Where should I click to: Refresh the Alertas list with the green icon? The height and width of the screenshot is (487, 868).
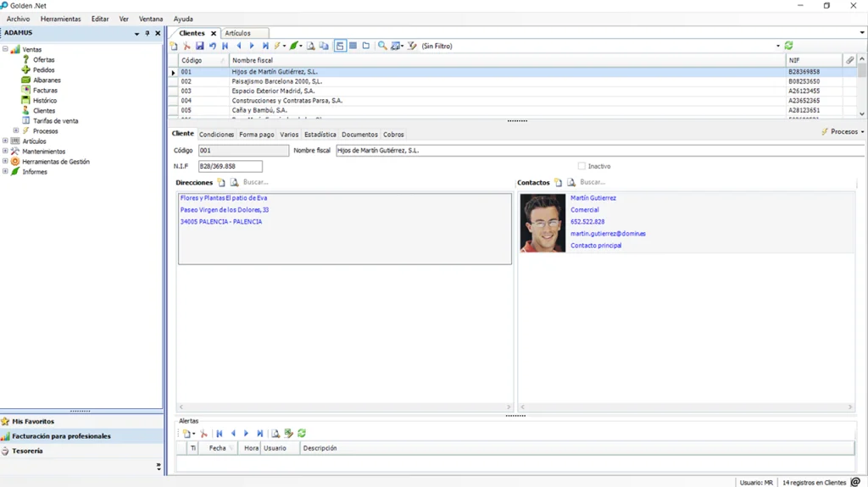pos(302,434)
